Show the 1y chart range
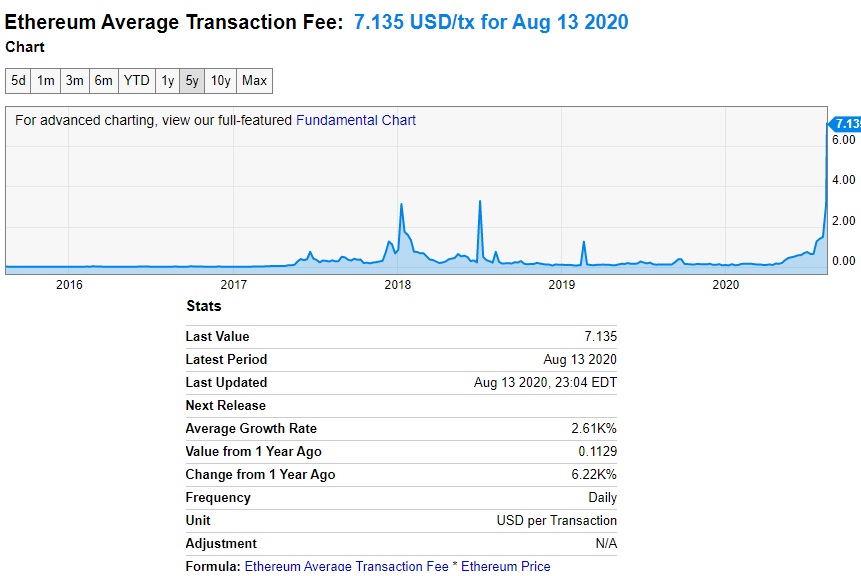Image resolution: width=861 pixels, height=576 pixels. [x=167, y=81]
